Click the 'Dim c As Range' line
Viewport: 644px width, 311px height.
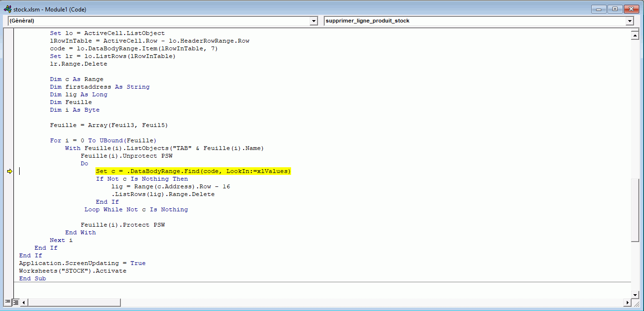(77, 79)
